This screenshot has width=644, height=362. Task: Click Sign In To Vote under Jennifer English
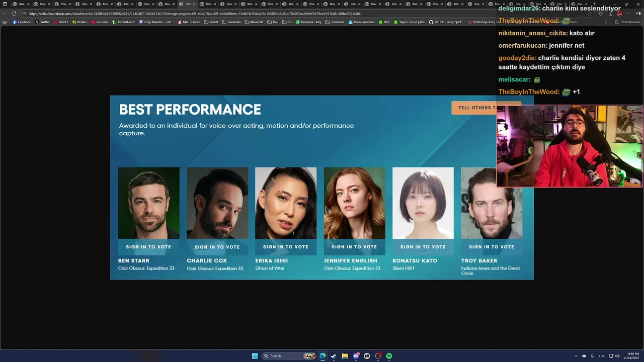click(354, 247)
